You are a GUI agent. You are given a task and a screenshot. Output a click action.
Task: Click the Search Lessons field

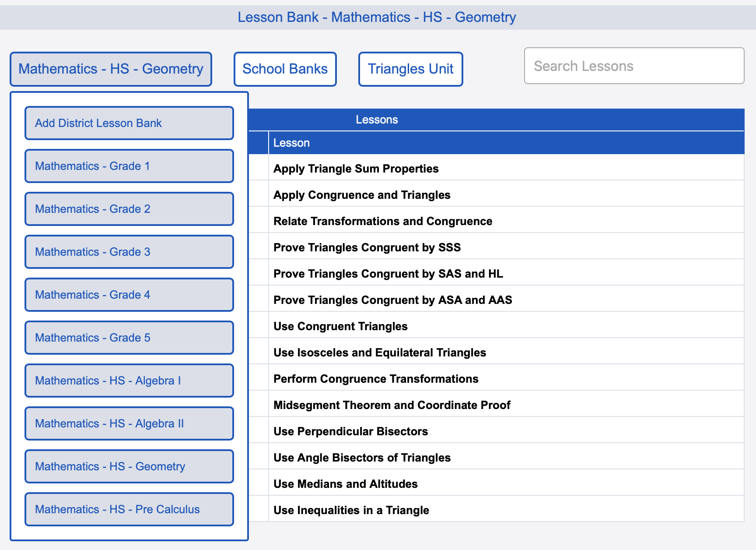point(634,66)
